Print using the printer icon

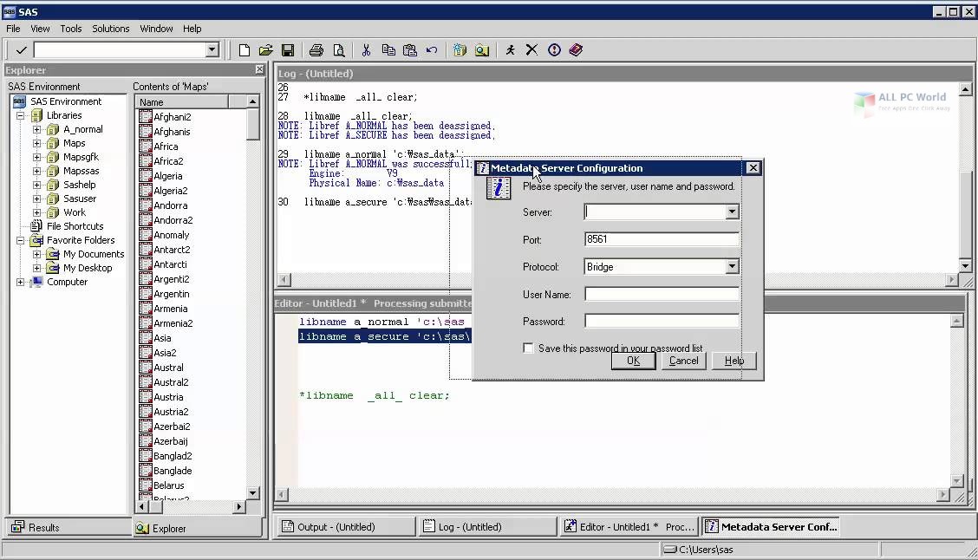pyautogui.click(x=316, y=50)
